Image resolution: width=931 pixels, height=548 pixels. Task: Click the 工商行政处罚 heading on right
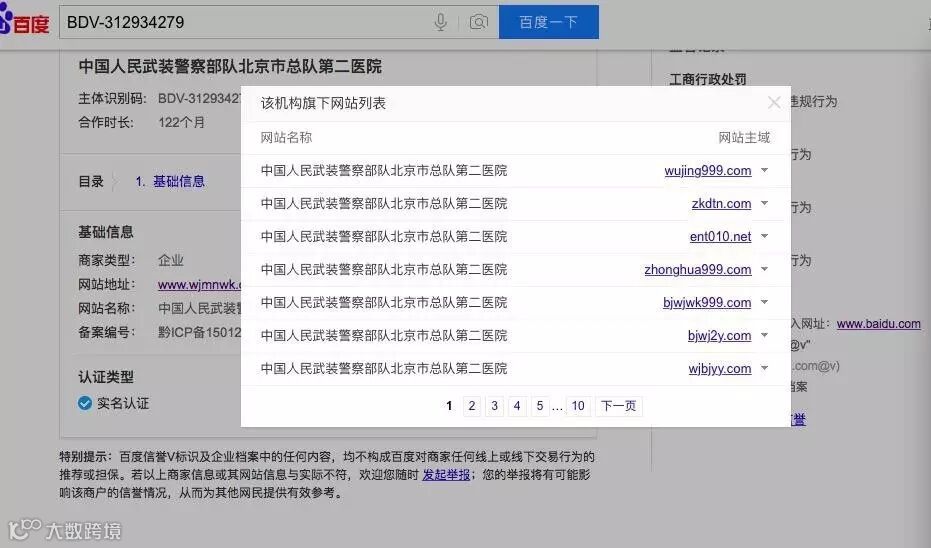click(x=708, y=80)
